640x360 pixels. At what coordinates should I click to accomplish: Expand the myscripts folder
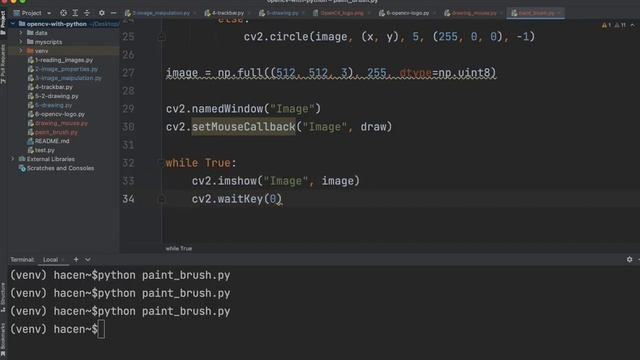pyautogui.click(x=21, y=42)
